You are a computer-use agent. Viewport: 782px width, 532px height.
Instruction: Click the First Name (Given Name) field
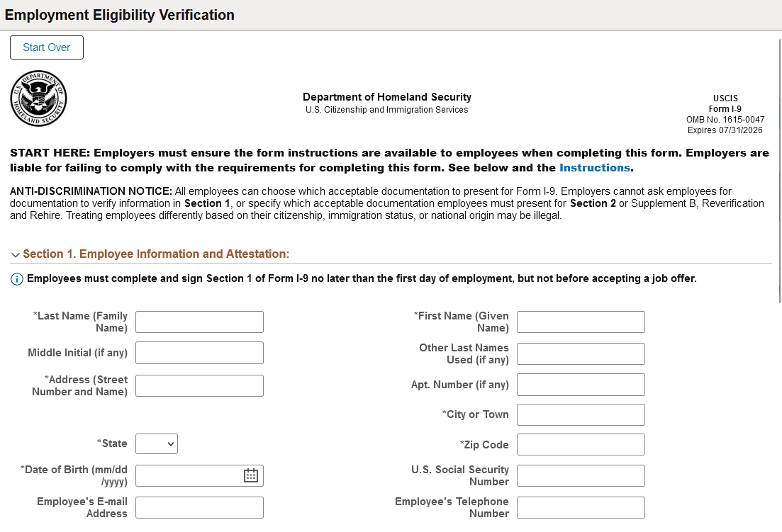pos(580,322)
